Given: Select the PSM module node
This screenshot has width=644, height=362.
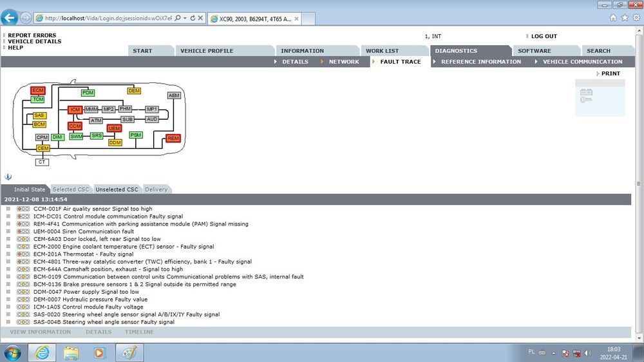Looking at the screenshot, I should (x=135, y=135).
